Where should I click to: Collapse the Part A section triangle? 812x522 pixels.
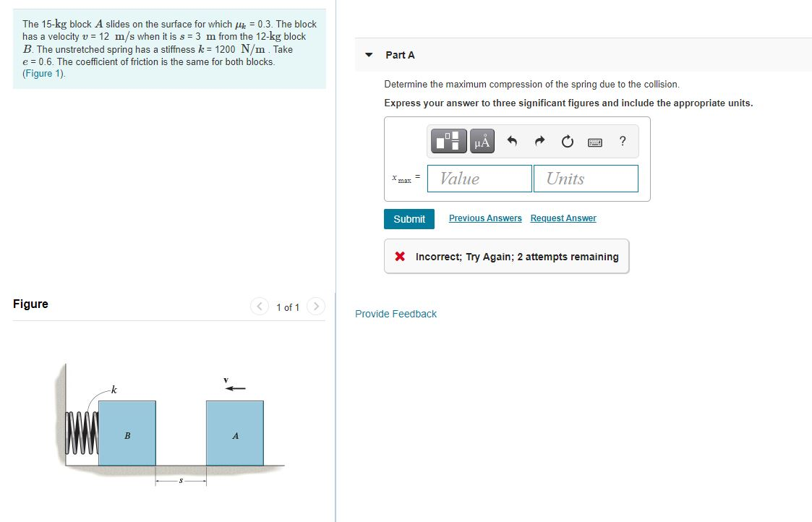[369, 54]
